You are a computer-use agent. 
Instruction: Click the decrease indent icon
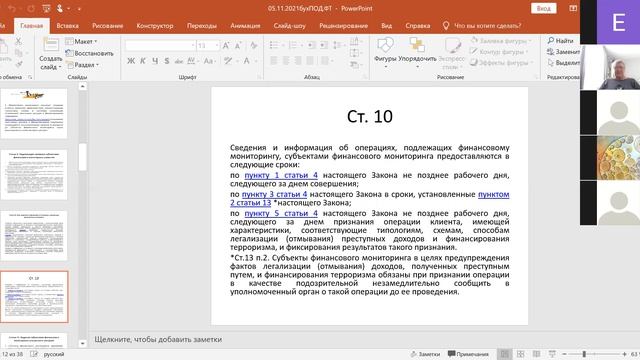[x=312, y=45]
